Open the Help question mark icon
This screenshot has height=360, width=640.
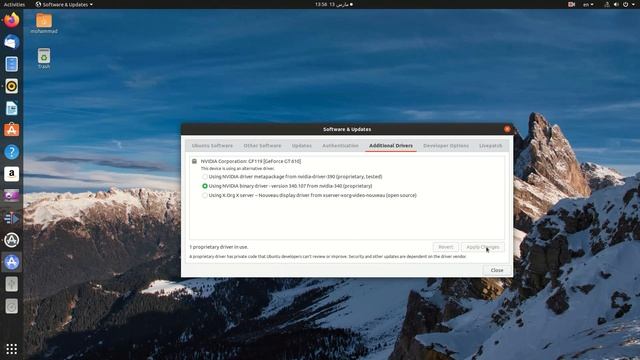11,152
